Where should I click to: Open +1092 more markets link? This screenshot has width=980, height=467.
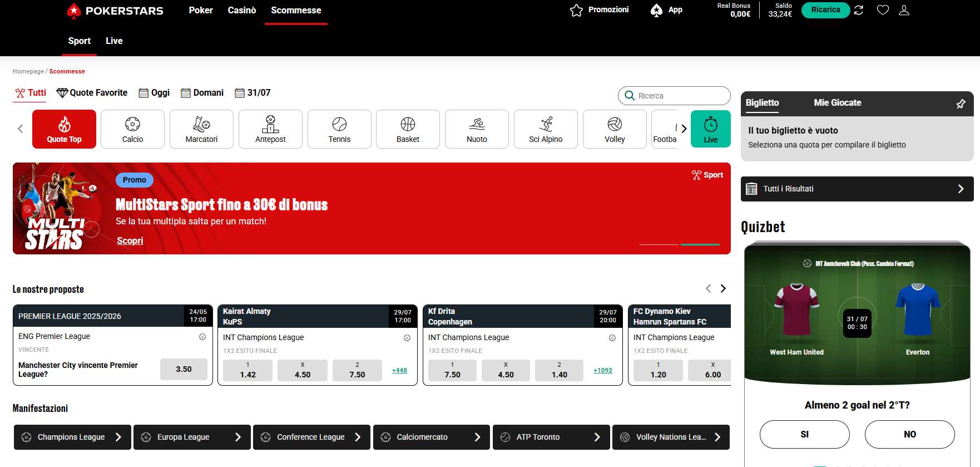603,370
